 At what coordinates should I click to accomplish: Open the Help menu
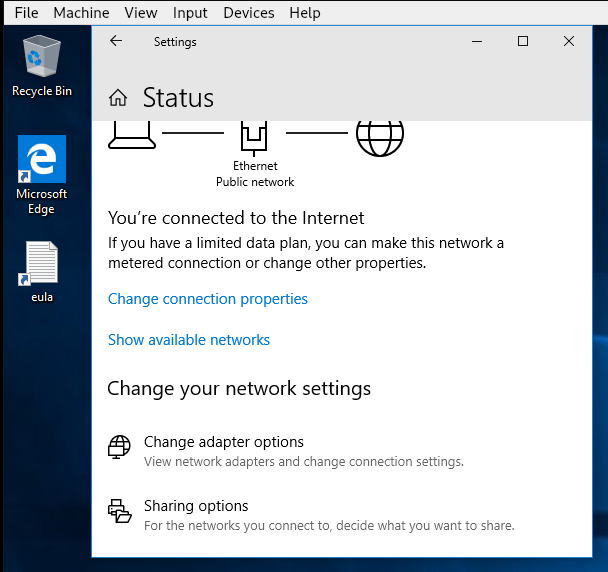305,13
